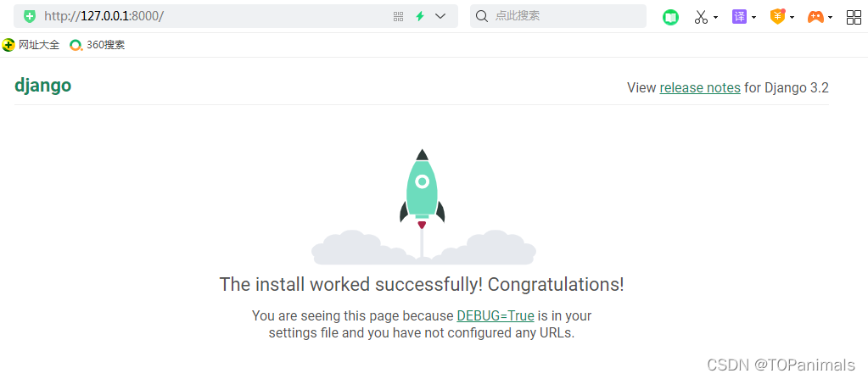Click the orange ¥ shield wallet icon
The height and width of the screenshot is (379, 868).
click(778, 17)
